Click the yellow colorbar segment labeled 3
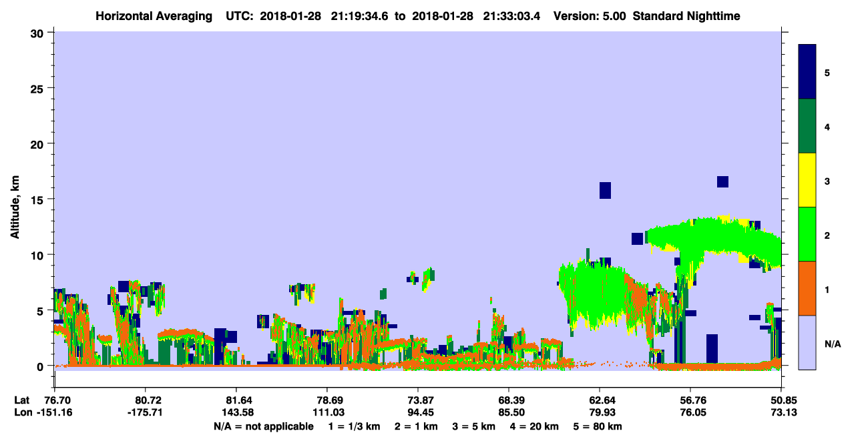This screenshot has height=445, width=868. pyautogui.click(x=807, y=180)
